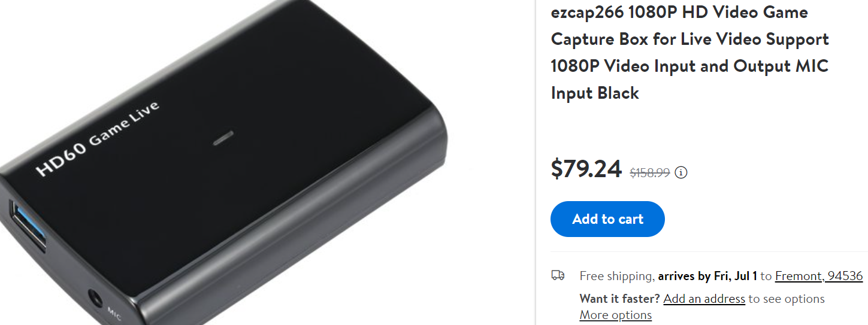The width and height of the screenshot is (868, 325).
Task: Click the Free shipping label
Action: coord(616,276)
